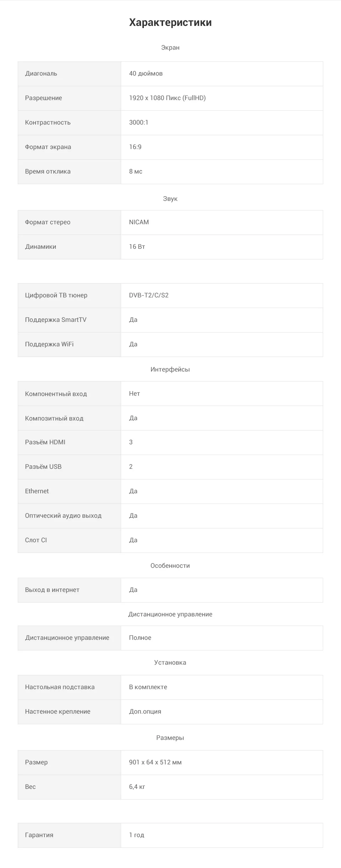Select the Гарантия 1 год value

coord(137,835)
